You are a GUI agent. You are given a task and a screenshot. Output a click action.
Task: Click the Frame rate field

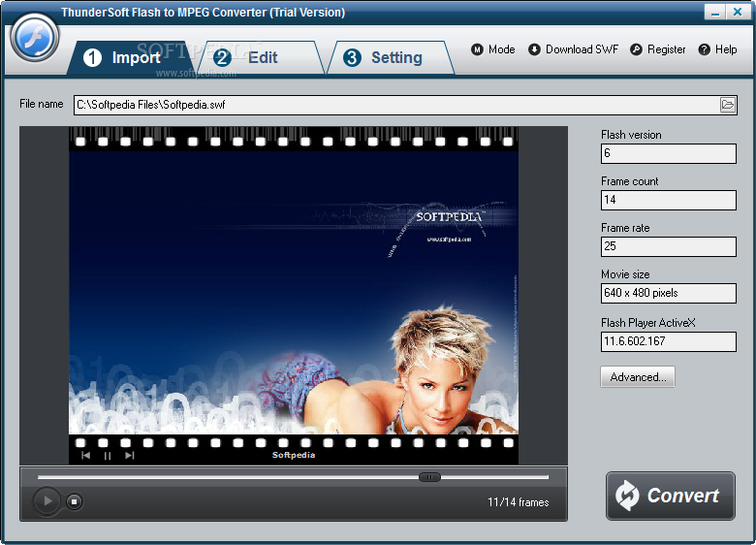[x=668, y=246]
